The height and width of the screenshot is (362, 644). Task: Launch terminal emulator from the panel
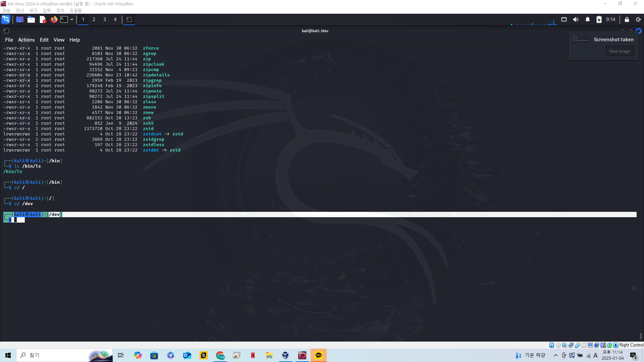point(64,19)
